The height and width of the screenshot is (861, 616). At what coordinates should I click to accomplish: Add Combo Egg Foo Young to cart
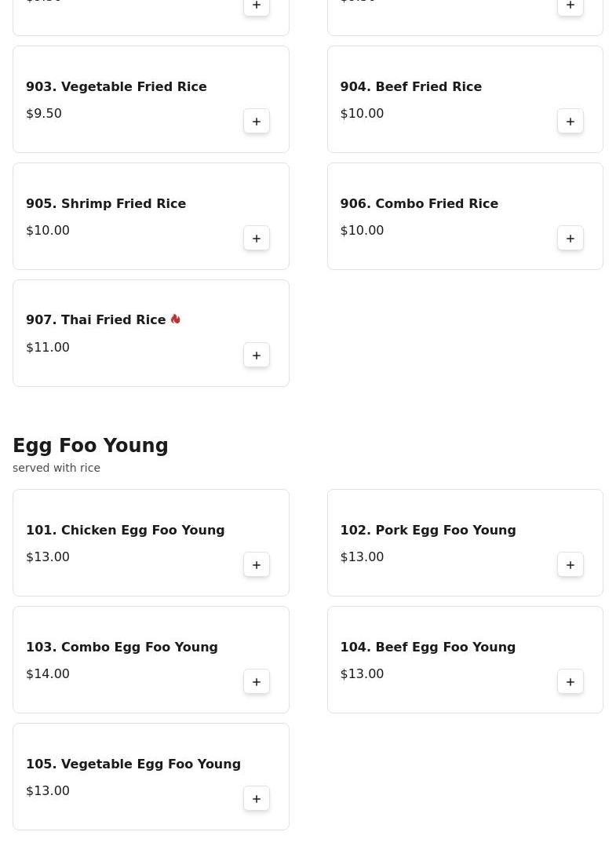pyautogui.click(x=257, y=682)
